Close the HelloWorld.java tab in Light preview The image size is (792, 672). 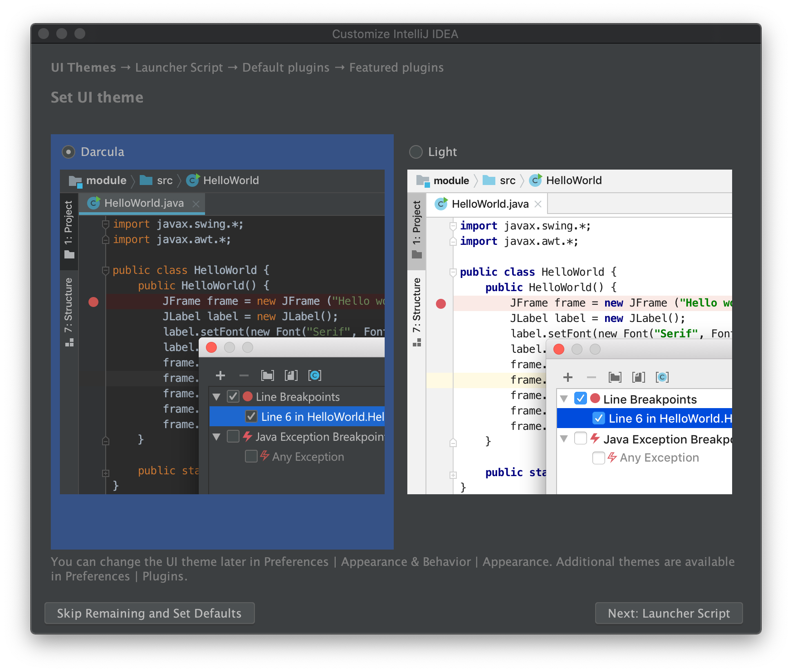click(x=538, y=204)
